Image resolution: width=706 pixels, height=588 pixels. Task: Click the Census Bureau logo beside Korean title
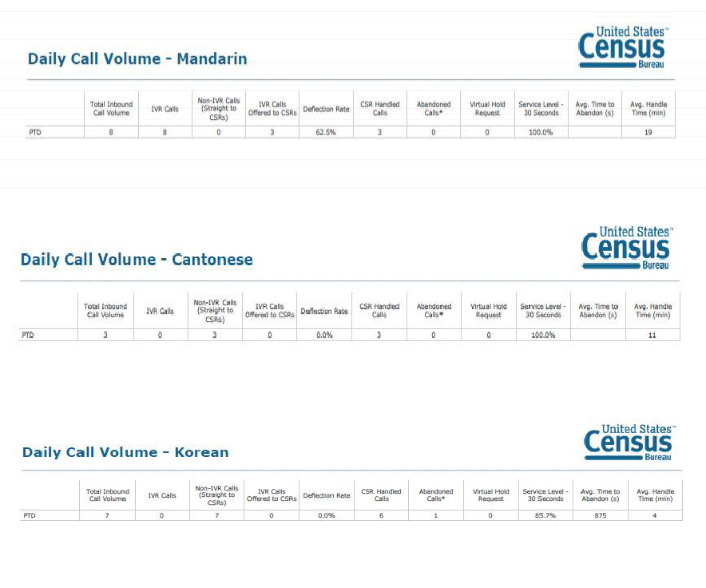tap(628, 443)
